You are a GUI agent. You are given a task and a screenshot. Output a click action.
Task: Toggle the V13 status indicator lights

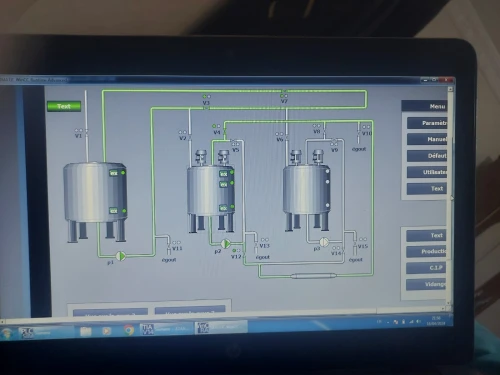(265, 240)
